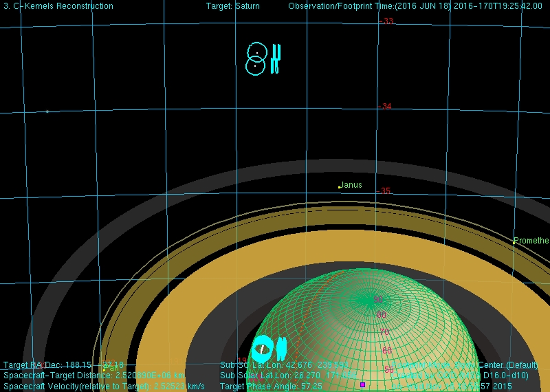Image resolution: width=550 pixels, height=392 pixels.
Task: Click the Prometheus moon dot on ring edge
Action: [514, 243]
